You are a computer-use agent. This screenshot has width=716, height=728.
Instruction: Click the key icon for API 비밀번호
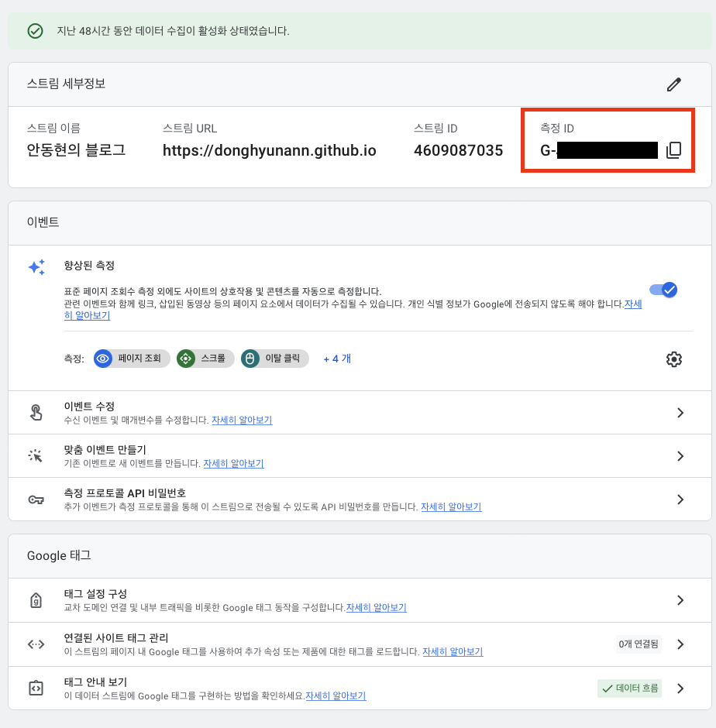click(x=36, y=500)
